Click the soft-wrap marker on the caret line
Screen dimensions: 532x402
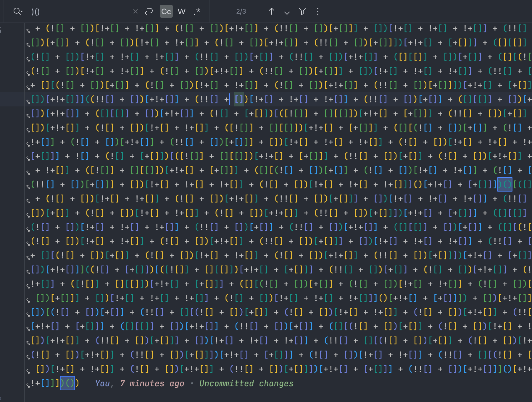(x=28, y=101)
